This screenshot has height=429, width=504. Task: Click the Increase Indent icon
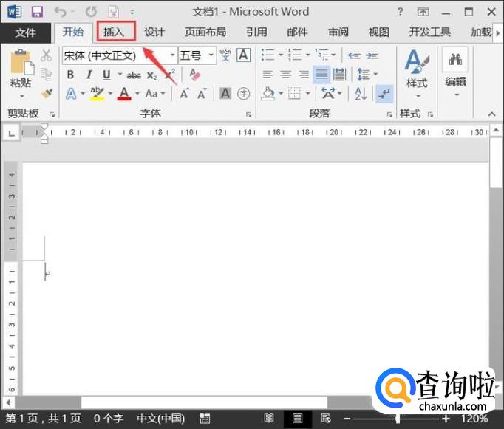pyautogui.click(x=372, y=55)
